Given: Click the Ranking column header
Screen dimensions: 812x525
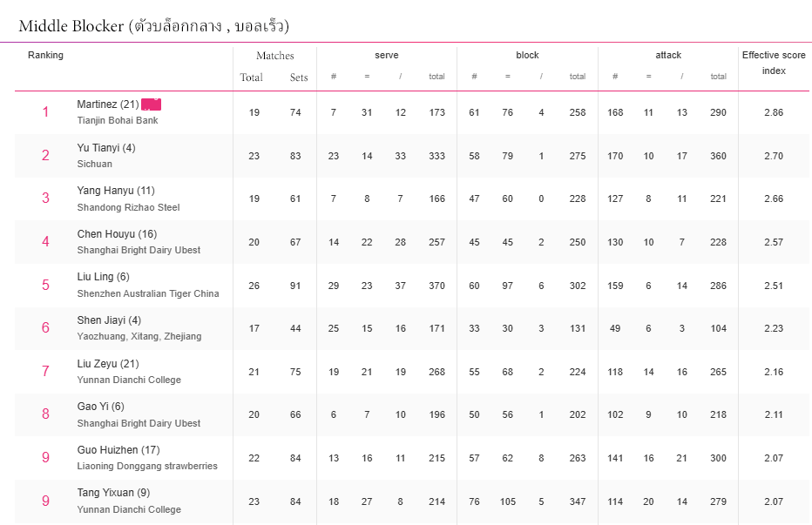Looking at the screenshot, I should pos(45,55).
